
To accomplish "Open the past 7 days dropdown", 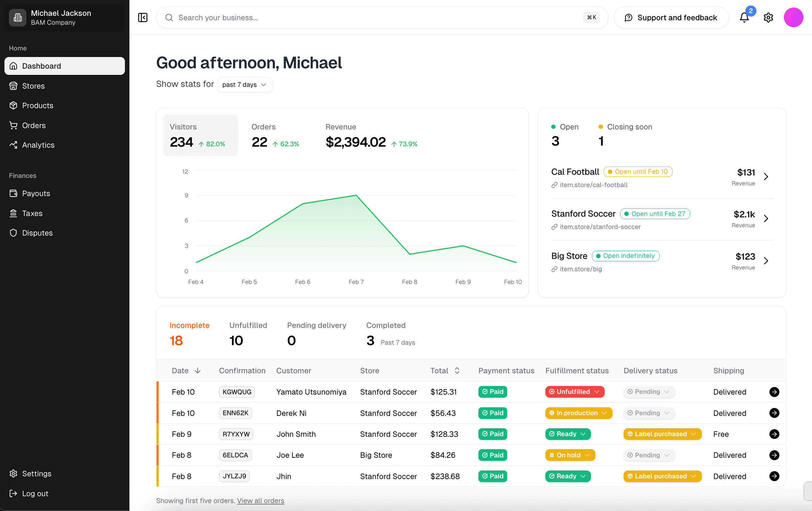I will 244,84.
